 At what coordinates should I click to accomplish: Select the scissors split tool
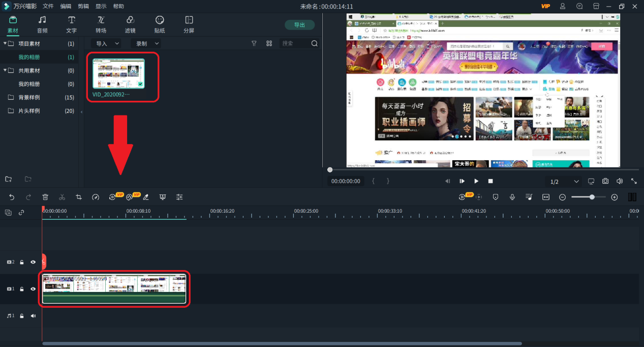point(62,197)
